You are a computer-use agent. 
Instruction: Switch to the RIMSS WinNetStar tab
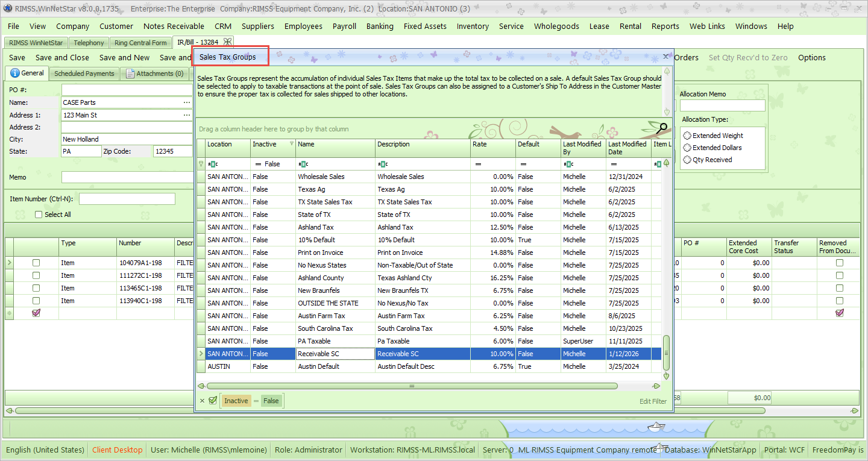(36, 43)
